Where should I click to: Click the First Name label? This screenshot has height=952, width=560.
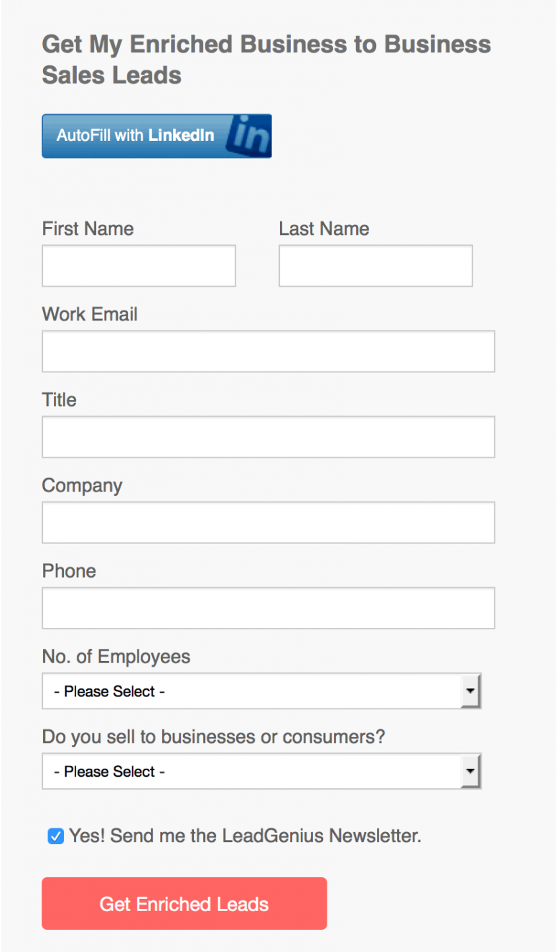88,228
